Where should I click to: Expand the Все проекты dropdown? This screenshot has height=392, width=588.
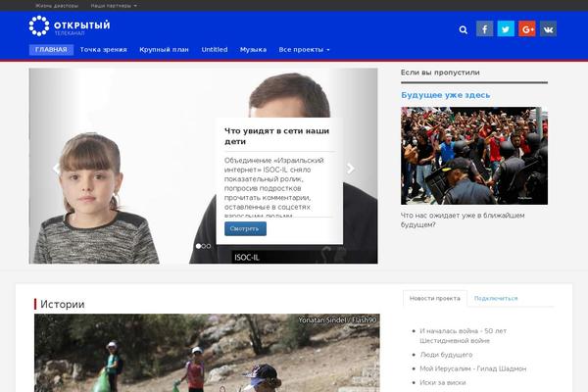[304, 50]
